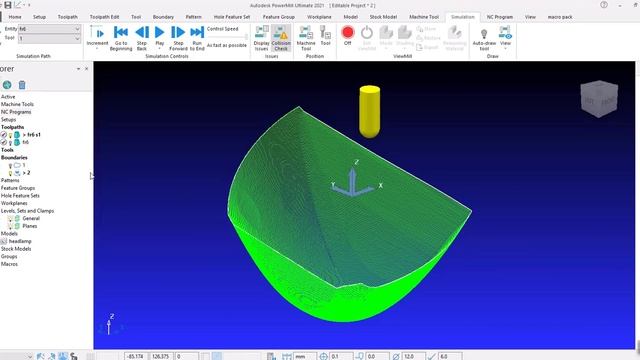Open the macro pack tab
640x360 pixels.
click(x=560, y=17)
